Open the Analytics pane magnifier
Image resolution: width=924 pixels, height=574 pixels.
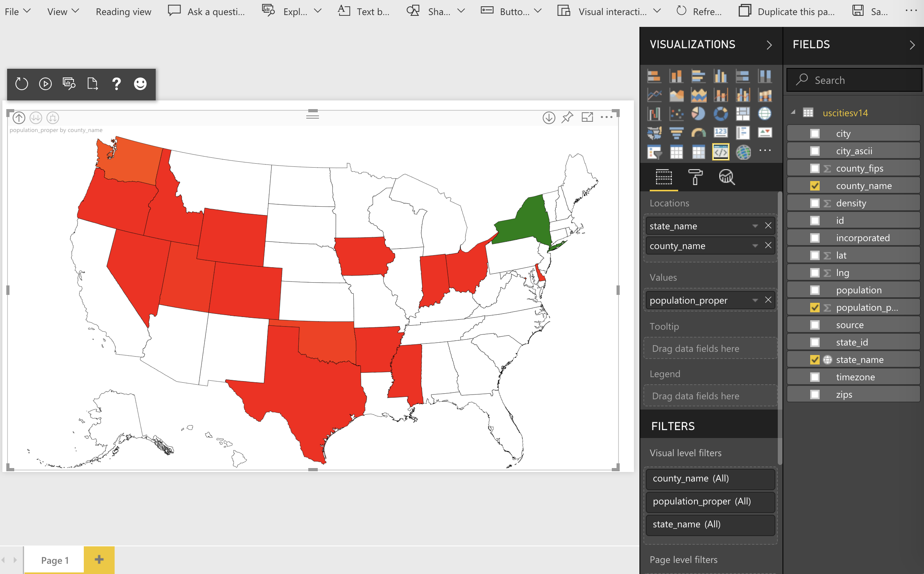click(727, 177)
